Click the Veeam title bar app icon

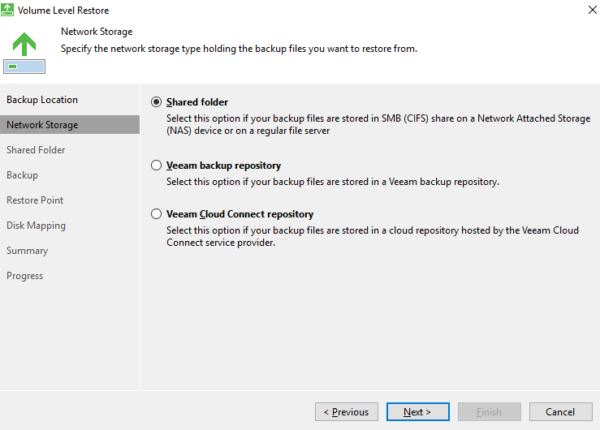(10, 11)
